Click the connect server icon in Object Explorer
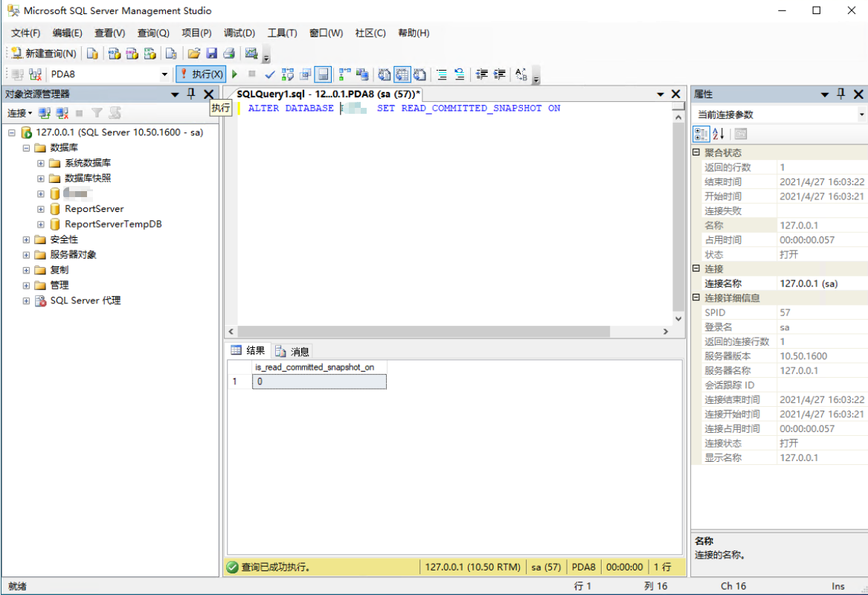The width and height of the screenshot is (868, 595). click(45, 113)
